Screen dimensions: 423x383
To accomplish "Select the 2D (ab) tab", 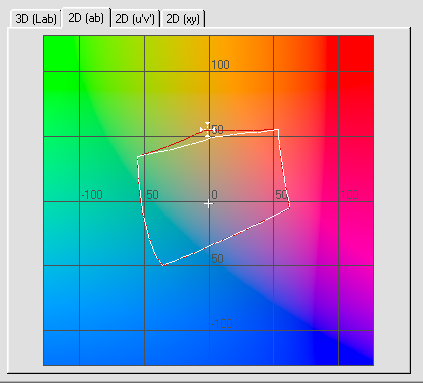I will point(86,18).
